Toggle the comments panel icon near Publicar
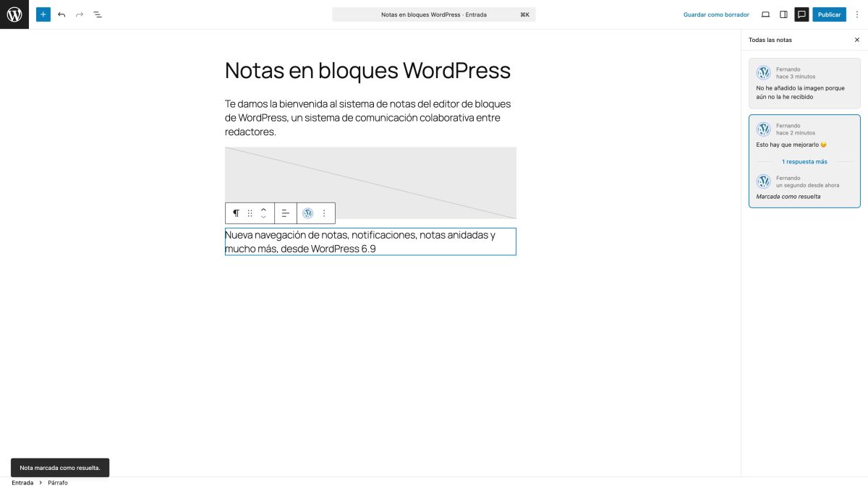Image resolution: width=868 pixels, height=488 pixels. [801, 14]
